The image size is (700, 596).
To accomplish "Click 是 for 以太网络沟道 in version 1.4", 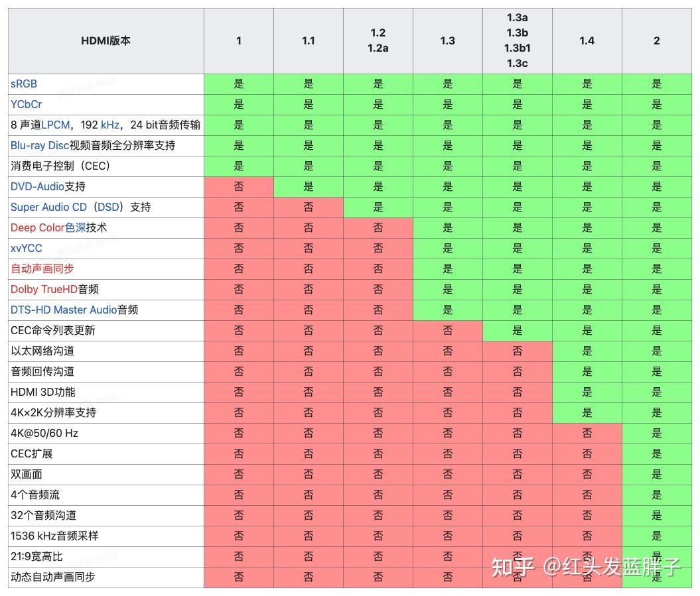I will coord(587,351).
